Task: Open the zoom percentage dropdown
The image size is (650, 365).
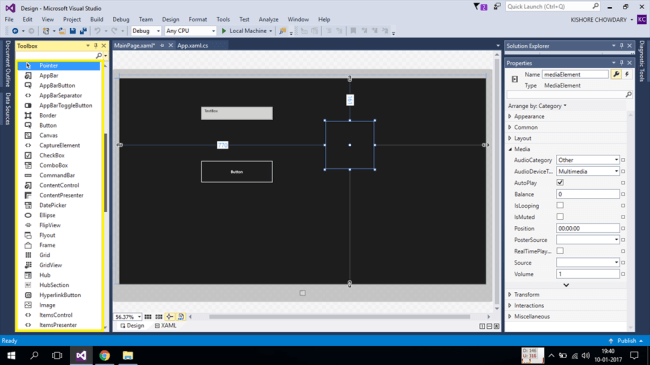Action: click(128, 316)
